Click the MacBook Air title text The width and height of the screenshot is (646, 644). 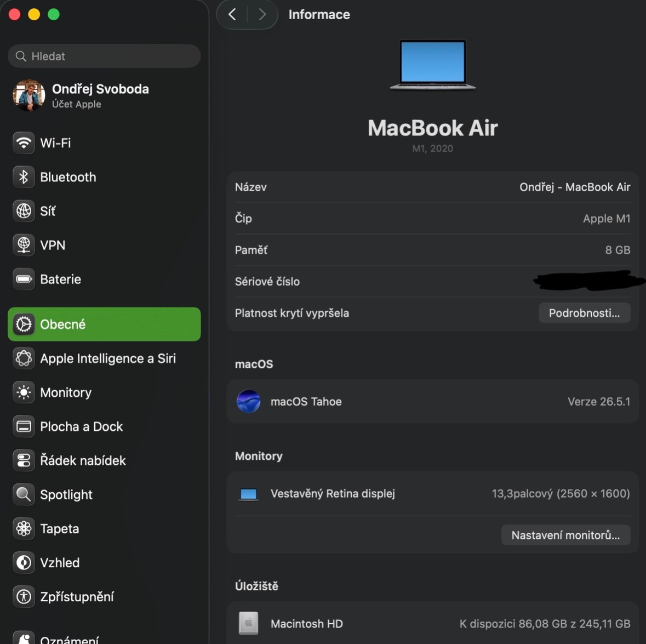click(x=433, y=128)
